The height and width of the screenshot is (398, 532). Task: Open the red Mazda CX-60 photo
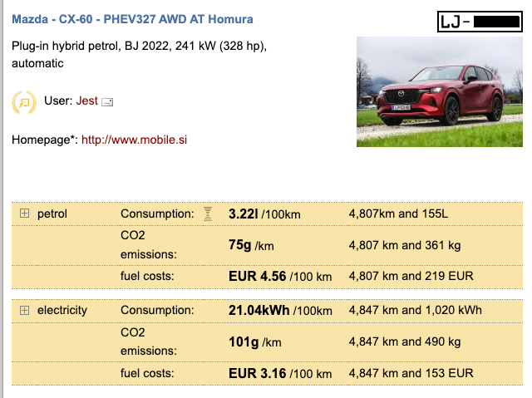pos(440,92)
